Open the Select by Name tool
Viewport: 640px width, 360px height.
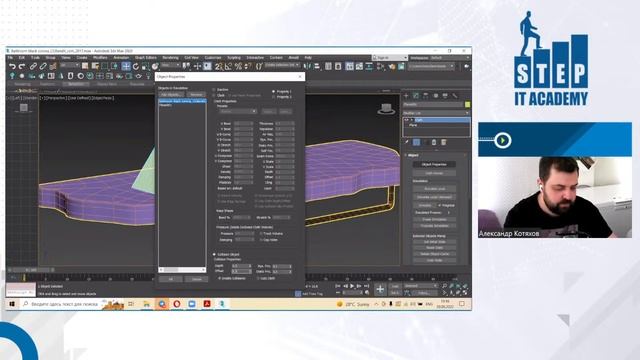click(x=95, y=66)
